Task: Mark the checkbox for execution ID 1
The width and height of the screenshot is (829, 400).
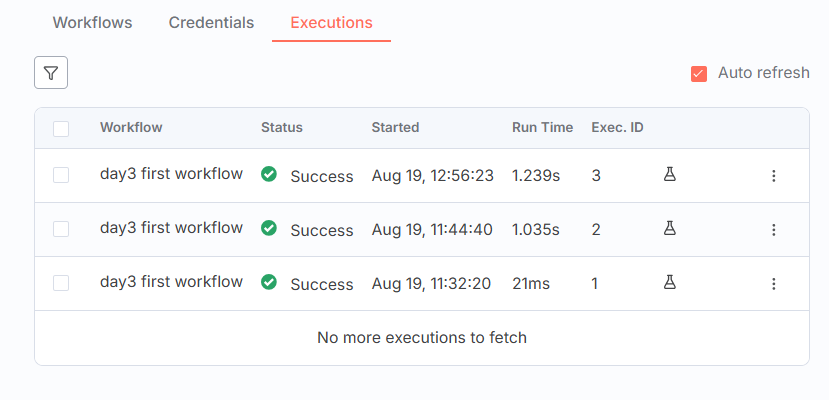Action: click(61, 283)
